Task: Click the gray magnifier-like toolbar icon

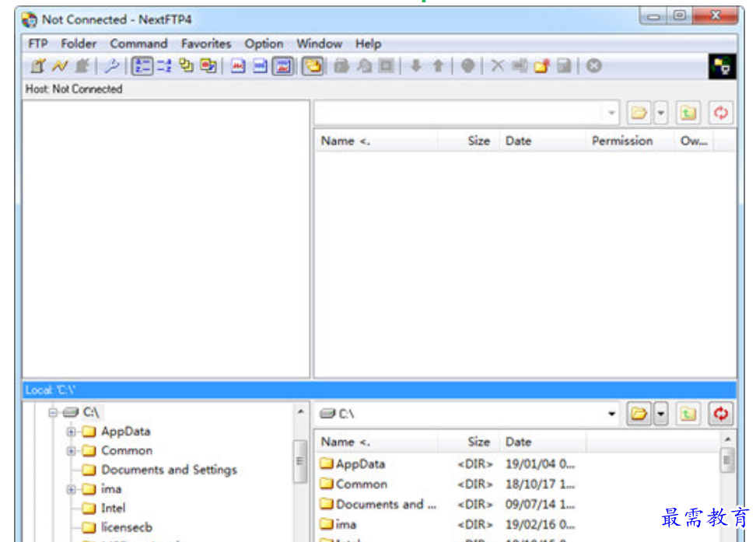Action: 364,66
